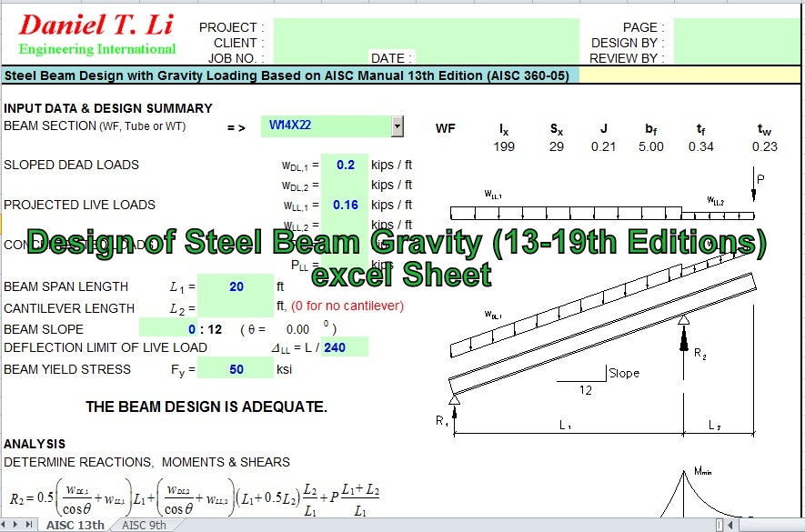
Task: Click the deflection limit cell showing 240
Action: [346, 346]
